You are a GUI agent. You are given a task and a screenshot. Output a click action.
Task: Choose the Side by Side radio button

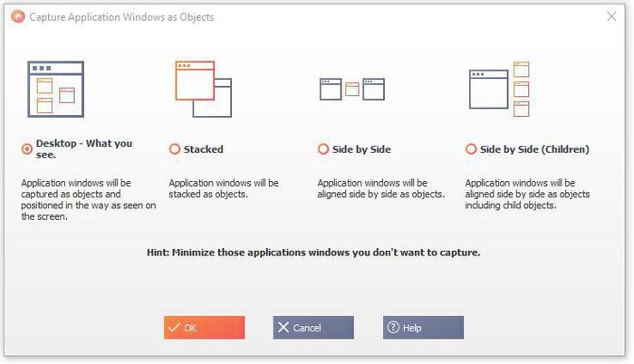point(323,149)
